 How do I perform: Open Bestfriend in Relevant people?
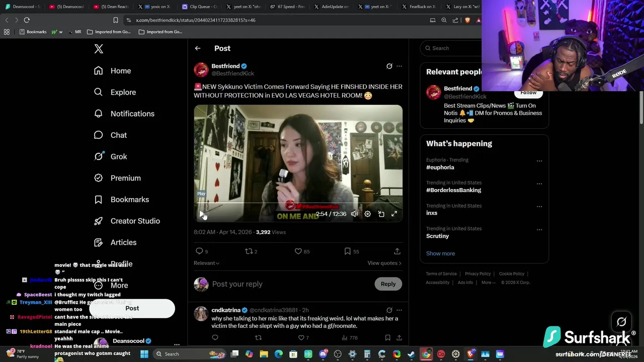(x=458, y=88)
